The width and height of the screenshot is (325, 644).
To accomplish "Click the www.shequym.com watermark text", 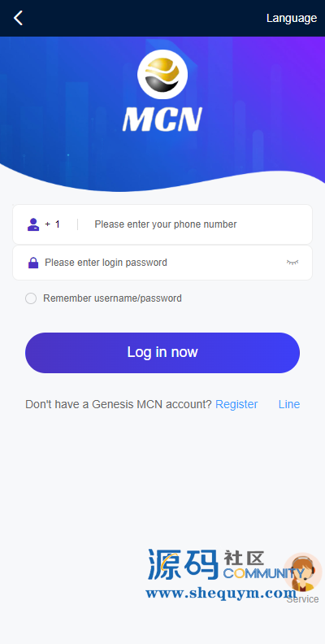I will click(x=221, y=593).
